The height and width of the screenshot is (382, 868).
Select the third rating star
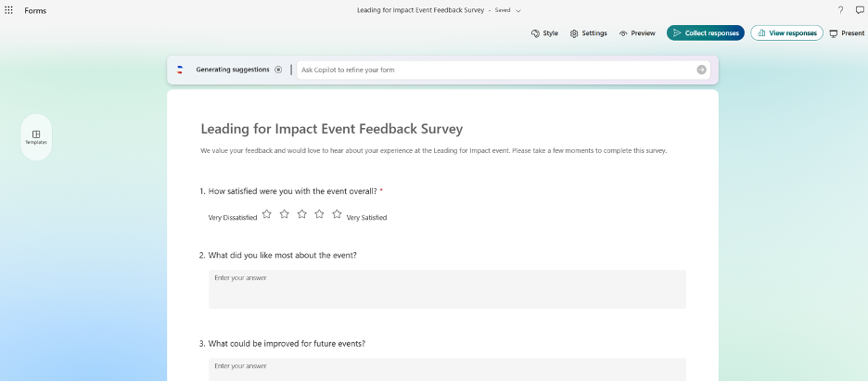click(x=301, y=213)
